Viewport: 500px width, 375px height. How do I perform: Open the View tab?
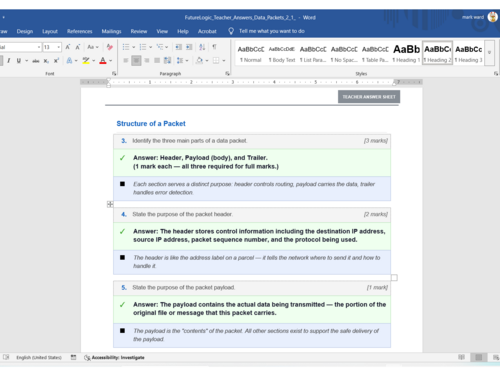[x=162, y=31]
